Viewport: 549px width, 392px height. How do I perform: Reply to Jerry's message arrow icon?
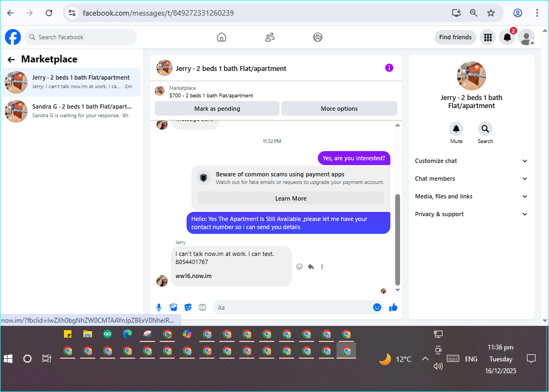pos(311,267)
